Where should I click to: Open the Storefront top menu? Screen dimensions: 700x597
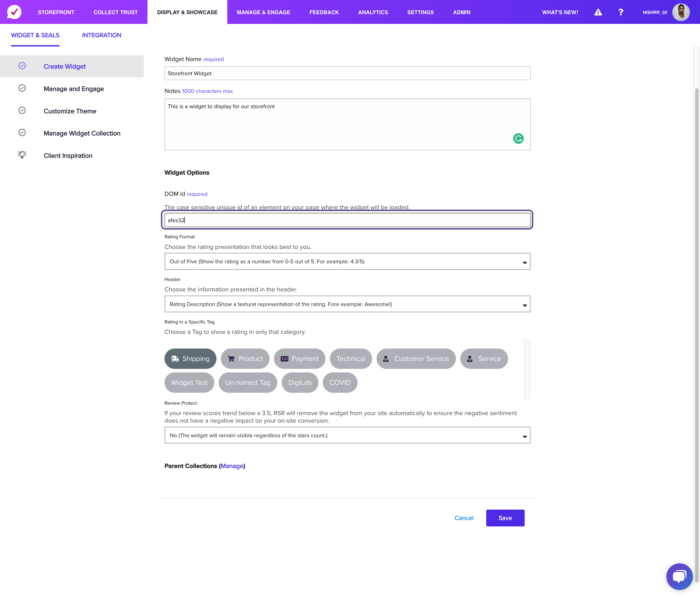click(56, 12)
